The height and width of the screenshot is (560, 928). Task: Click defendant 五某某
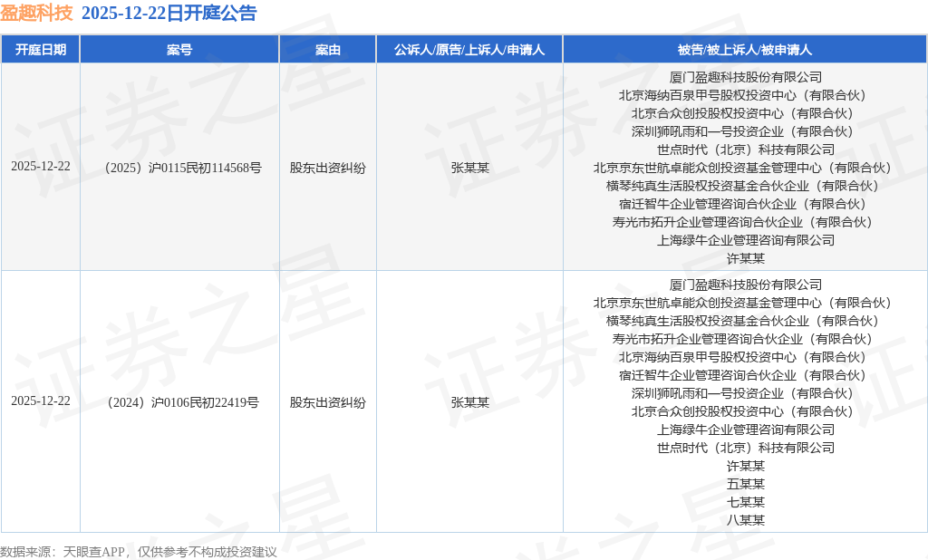(745, 484)
